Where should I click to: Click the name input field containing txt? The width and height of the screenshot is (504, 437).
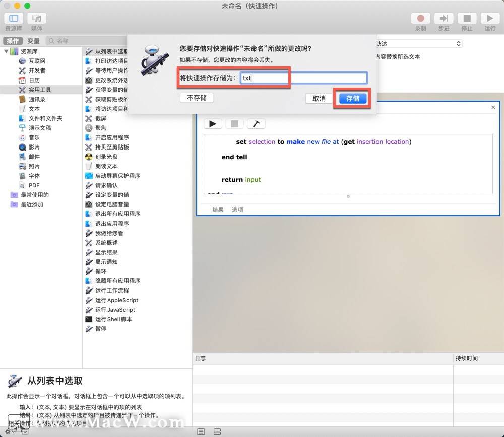click(302, 78)
